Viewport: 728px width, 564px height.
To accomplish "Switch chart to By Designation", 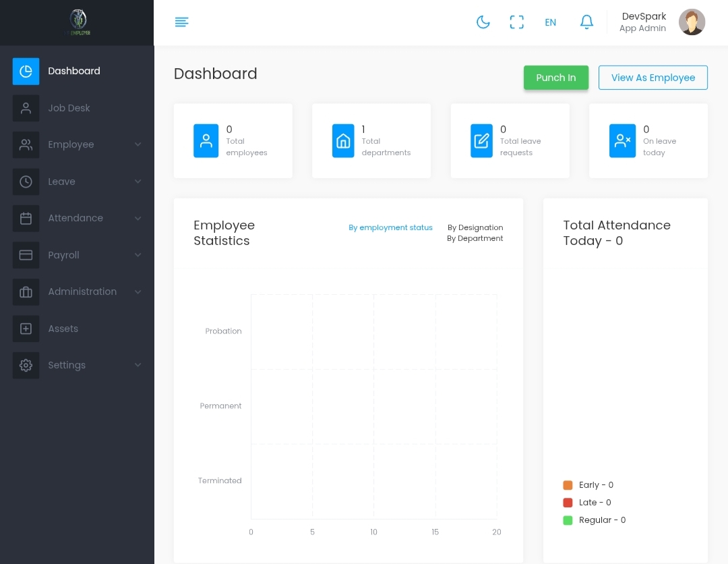I will coord(475,227).
